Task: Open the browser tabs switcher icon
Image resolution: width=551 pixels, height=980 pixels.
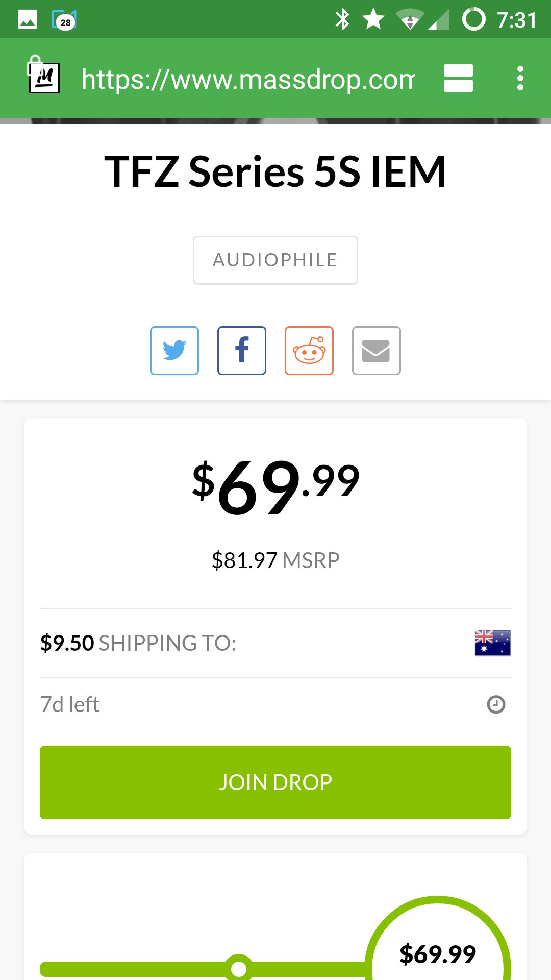Action: coord(458,78)
